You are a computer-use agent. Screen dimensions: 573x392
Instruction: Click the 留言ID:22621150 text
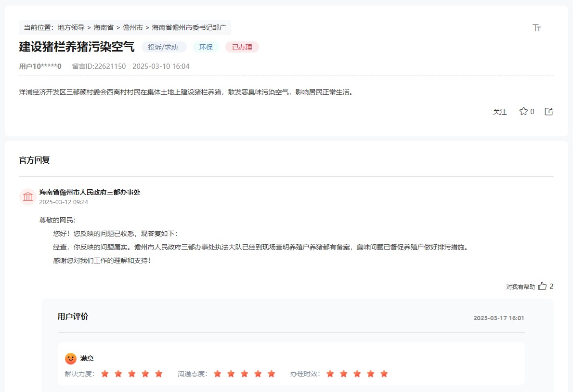(x=99, y=66)
